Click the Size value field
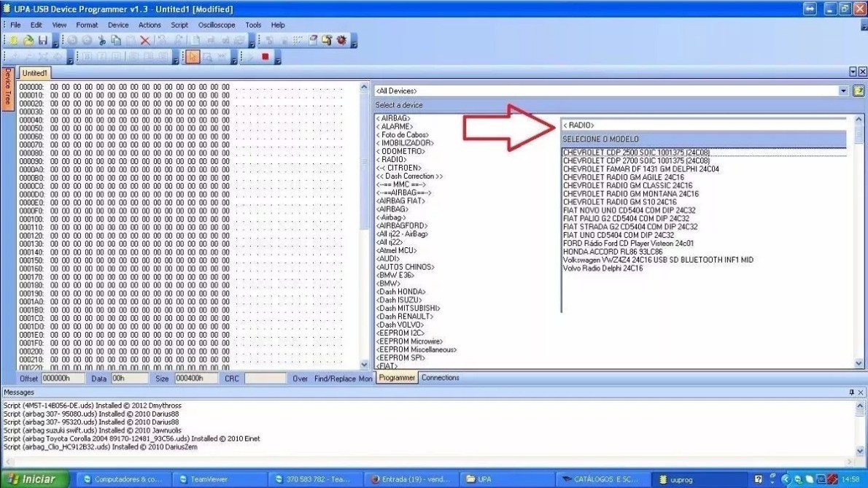Screen dimensions: 868x488 (196, 379)
